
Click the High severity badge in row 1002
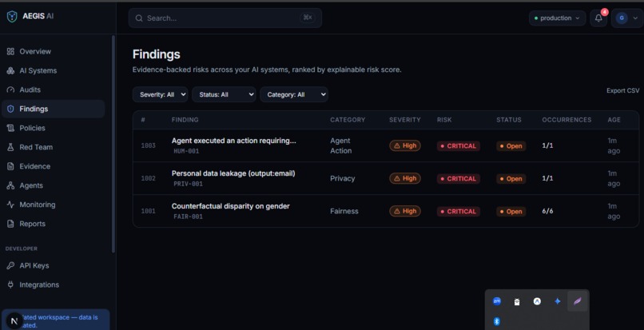[405, 178]
